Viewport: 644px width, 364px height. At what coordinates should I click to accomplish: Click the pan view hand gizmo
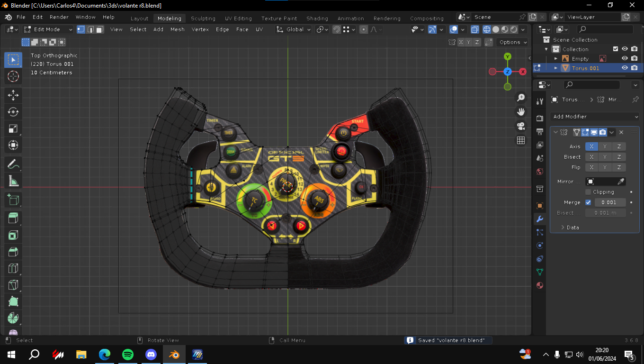pyautogui.click(x=521, y=112)
